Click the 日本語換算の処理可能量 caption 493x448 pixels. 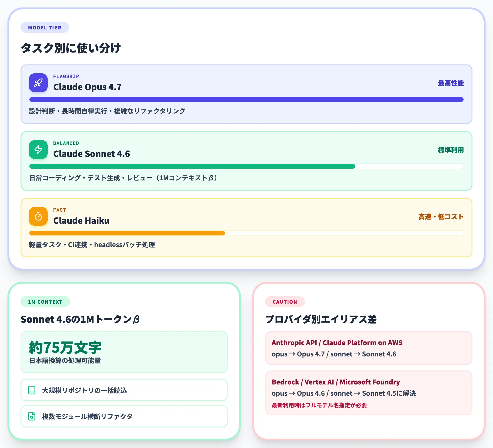tap(65, 361)
